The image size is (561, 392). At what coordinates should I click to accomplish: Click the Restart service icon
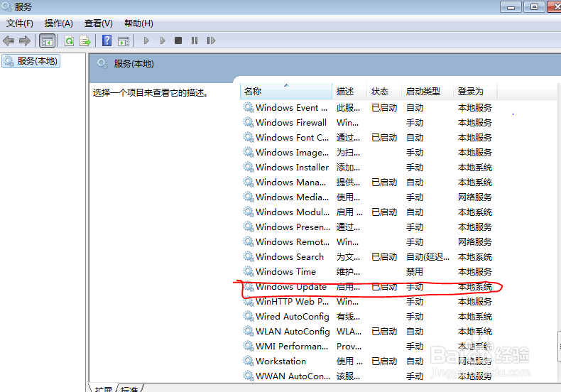(x=211, y=40)
